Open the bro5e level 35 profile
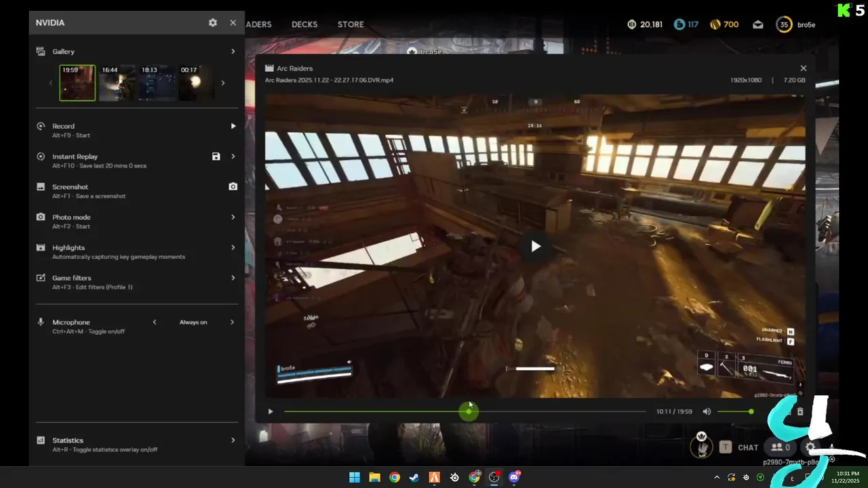This screenshot has width=868, height=488. pyautogui.click(x=795, y=24)
